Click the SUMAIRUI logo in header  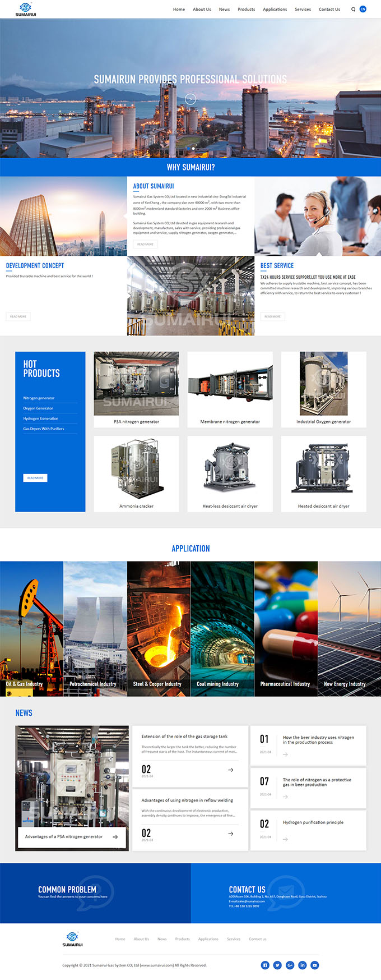(x=26, y=10)
